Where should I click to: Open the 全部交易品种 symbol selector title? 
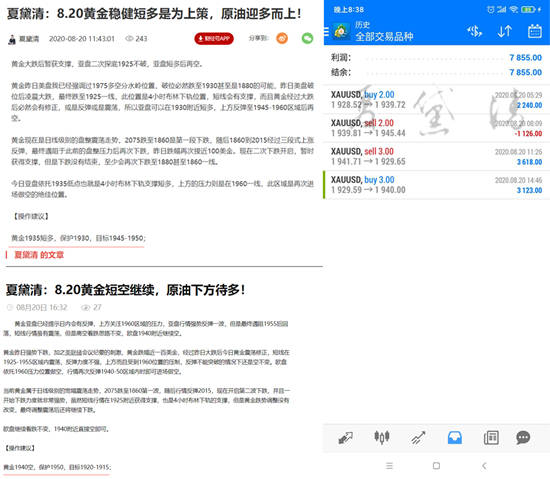384,36
